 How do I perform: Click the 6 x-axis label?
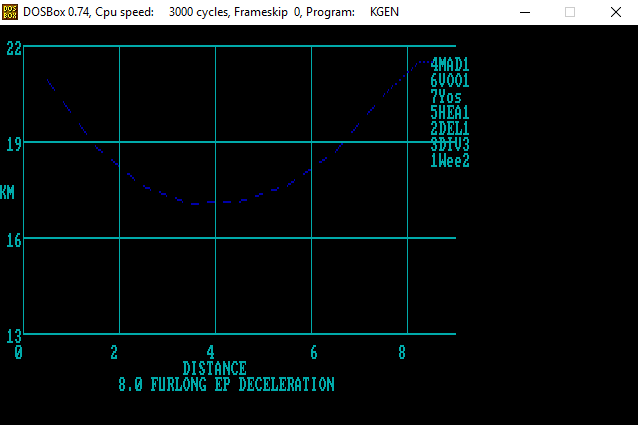[x=314, y=353]
